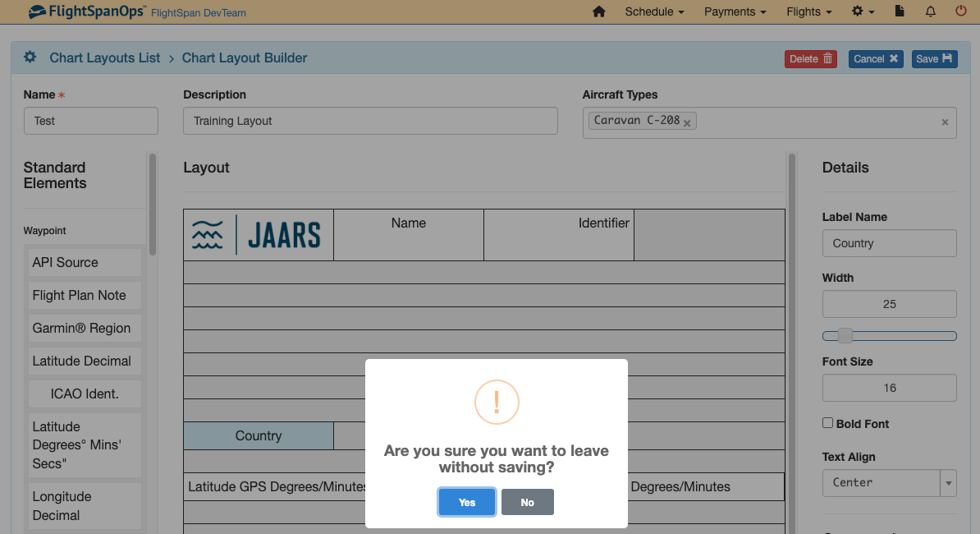Enable the Bold Font checkbox

[x=828, y=422]
